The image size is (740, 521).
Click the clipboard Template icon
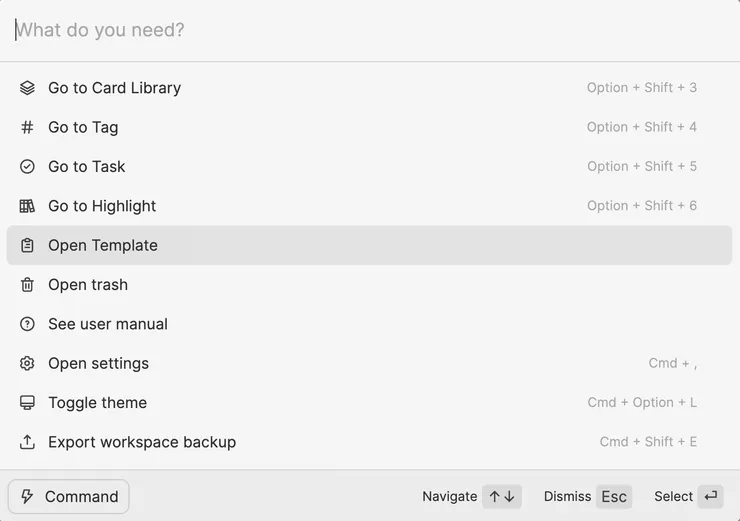27,245
